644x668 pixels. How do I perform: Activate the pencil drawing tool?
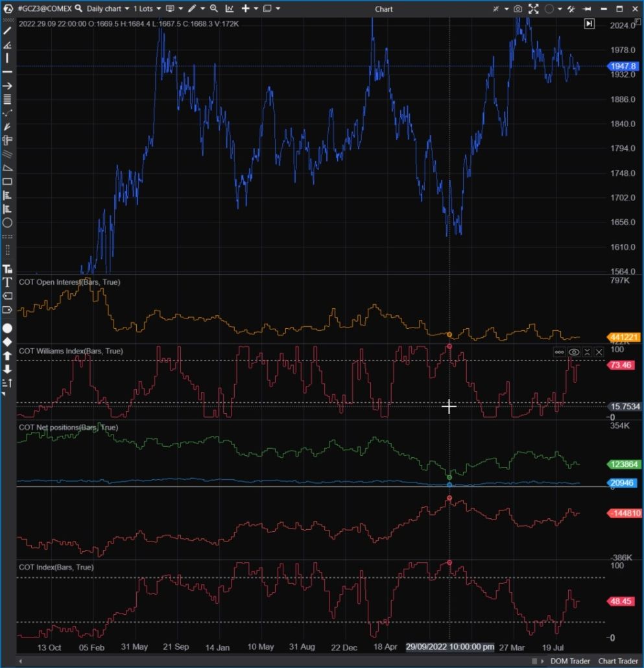pos(191,8)
